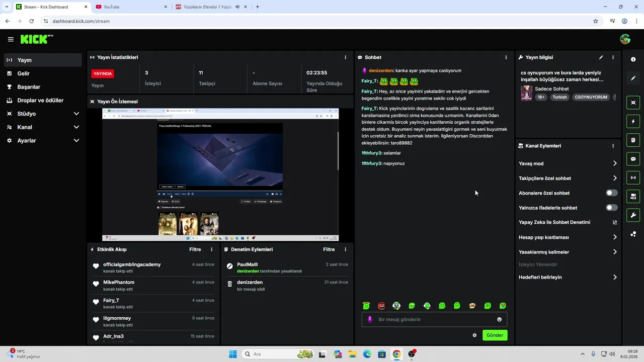Click the green Gönder button
Image resolution: width=644 pixels, height=362 pixels.
coord(495,335)
